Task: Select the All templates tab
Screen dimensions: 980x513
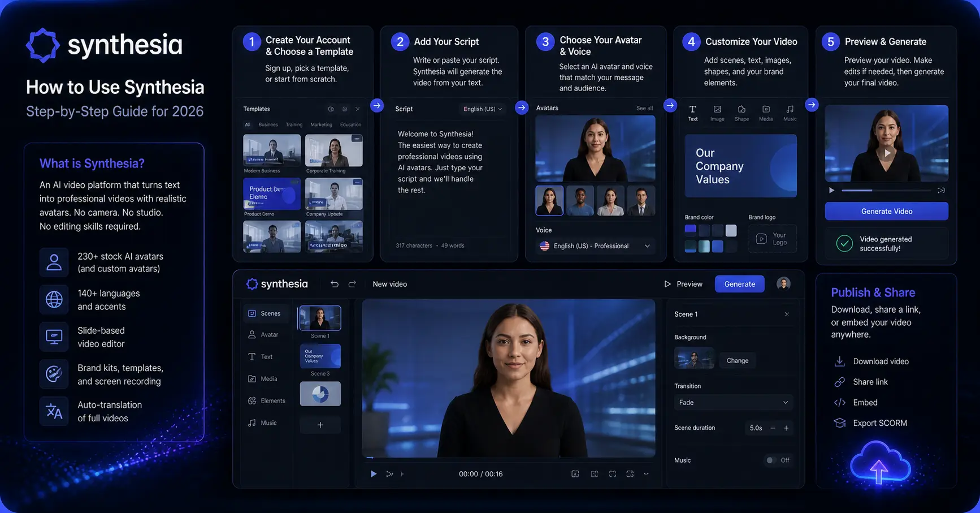Action: pyautogui.click(x=248, y=124)
